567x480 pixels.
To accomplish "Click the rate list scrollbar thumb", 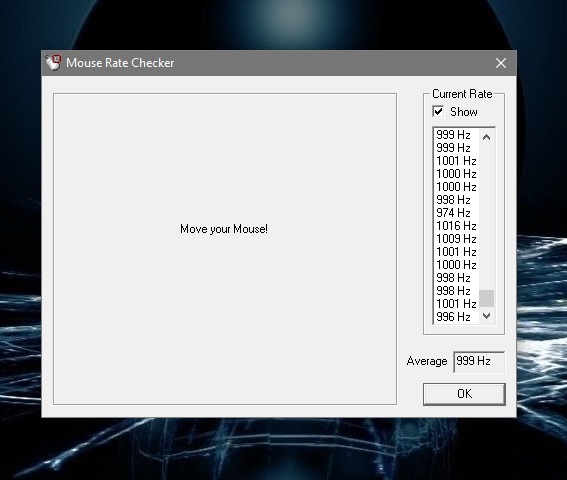I will pos(486,298).
